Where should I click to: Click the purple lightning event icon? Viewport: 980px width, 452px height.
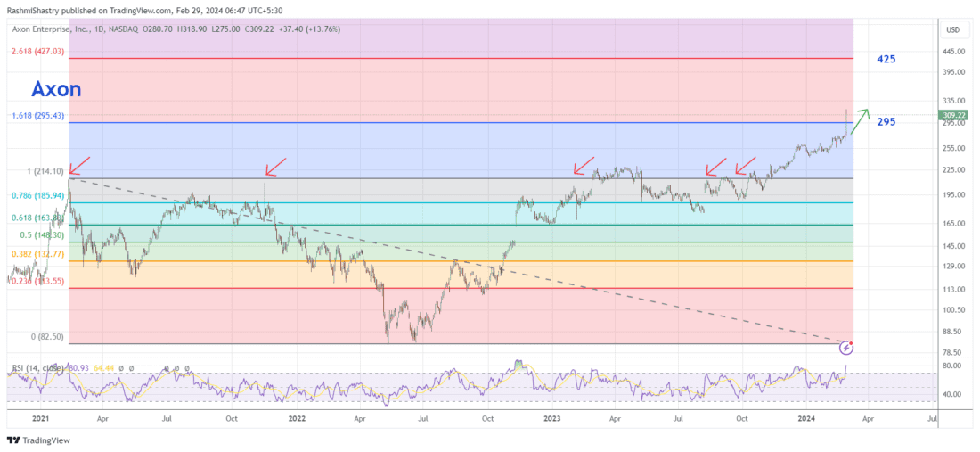849,345
